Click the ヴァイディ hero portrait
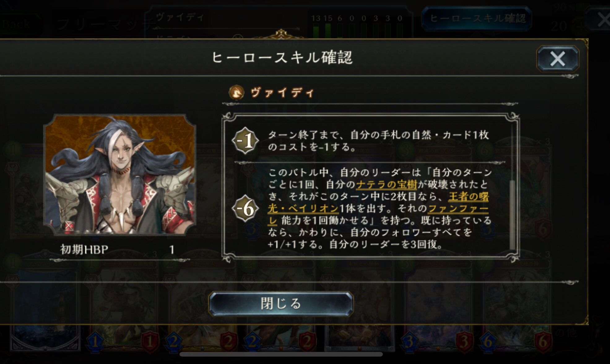 tap(120, 175)
